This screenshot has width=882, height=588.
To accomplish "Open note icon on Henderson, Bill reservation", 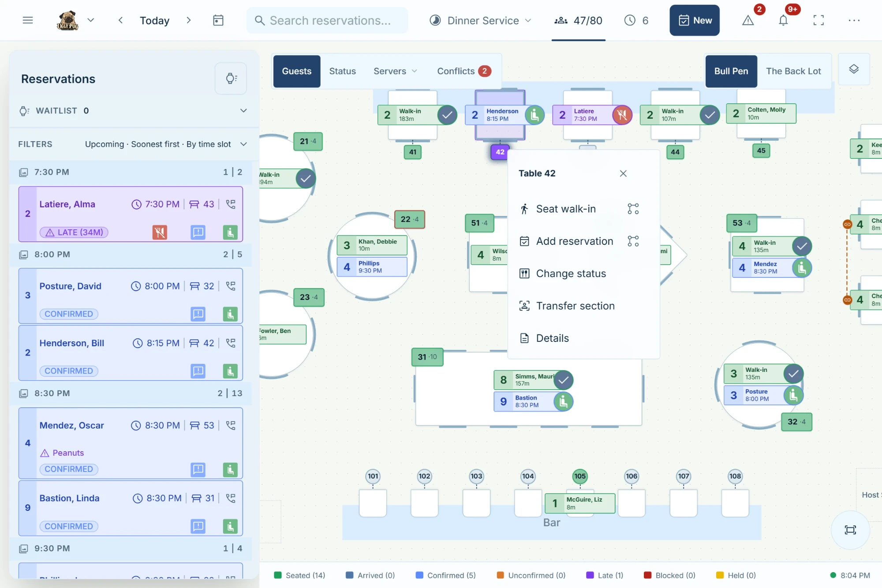I will tap(198, 371).
